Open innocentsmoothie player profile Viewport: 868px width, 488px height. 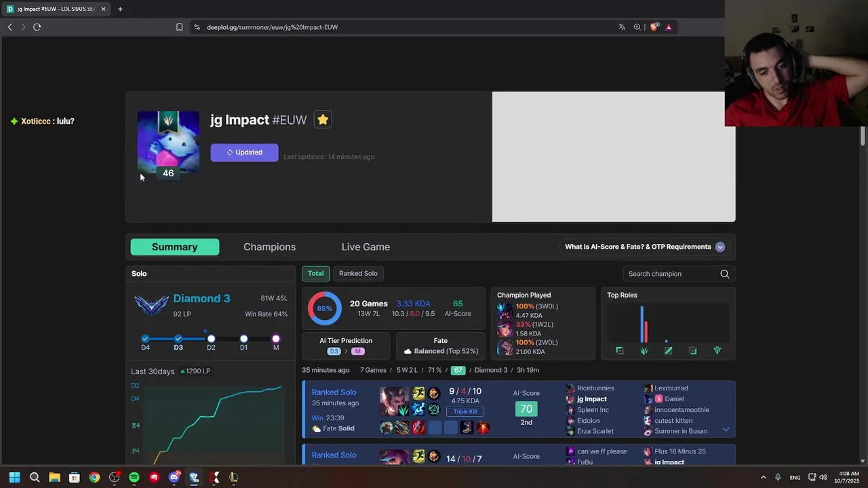[x=682, y=410]
